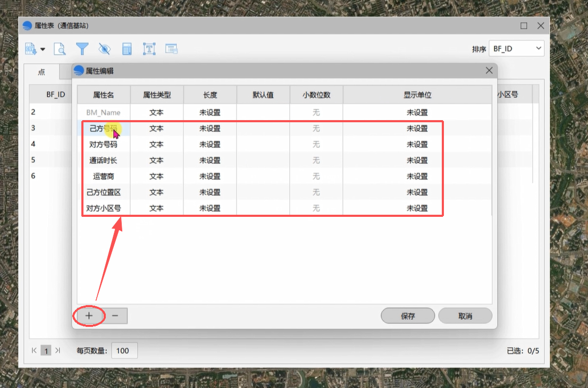Select the 己方位置区 attribute name cell
This screenshot has height=388, width=588.
pyautogui.click(x=104, y=192)
